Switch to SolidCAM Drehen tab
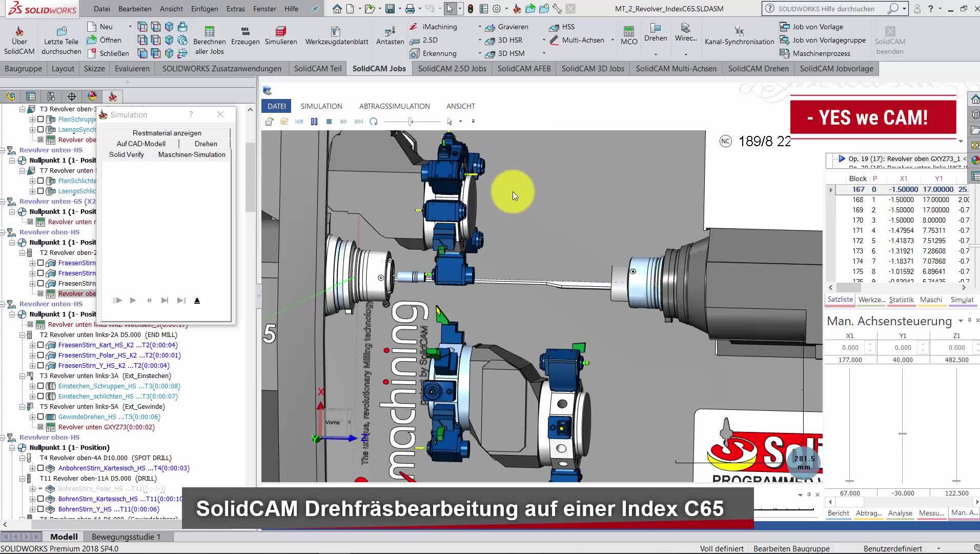The width and height of the screenshot is (980, 554). (758, 69)
